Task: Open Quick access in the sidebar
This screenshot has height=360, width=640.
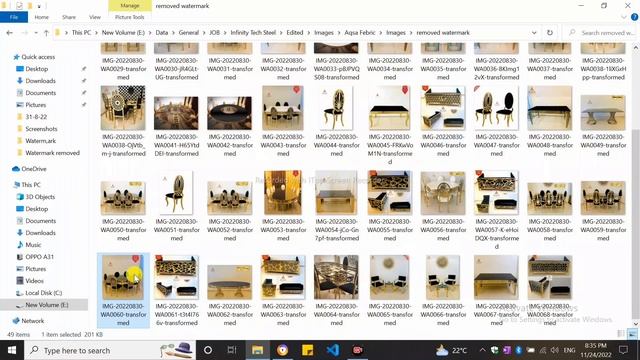Action: (x=38, y=57)
